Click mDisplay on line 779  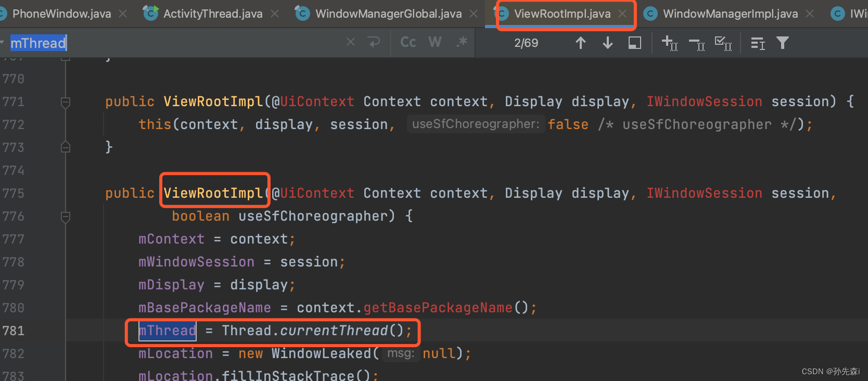[x=171, y=285]
